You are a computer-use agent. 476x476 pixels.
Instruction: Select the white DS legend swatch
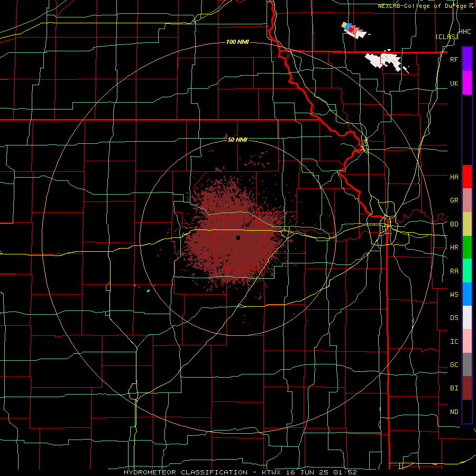[x=467, y=317]
